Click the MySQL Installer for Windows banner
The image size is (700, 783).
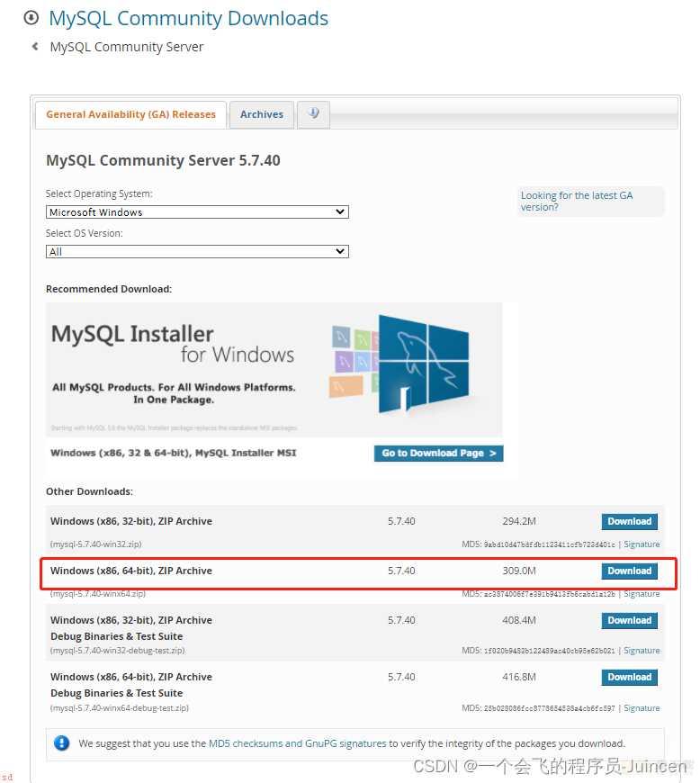tap(274, 370)
